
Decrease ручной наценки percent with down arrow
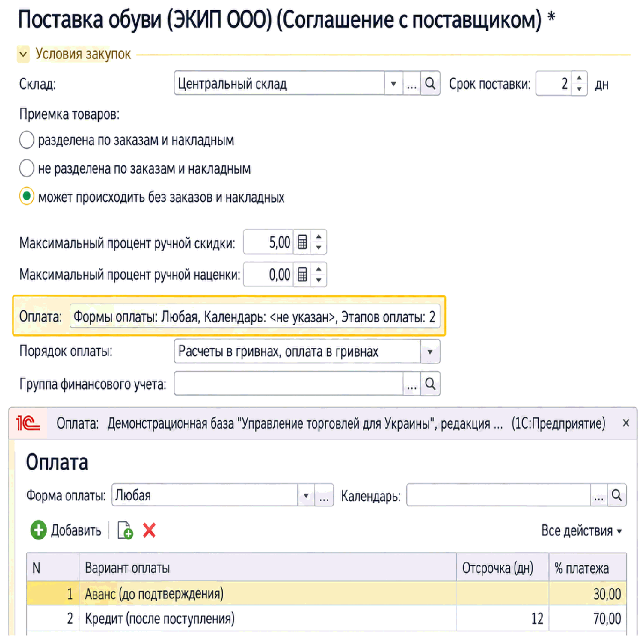pos(319,280)
